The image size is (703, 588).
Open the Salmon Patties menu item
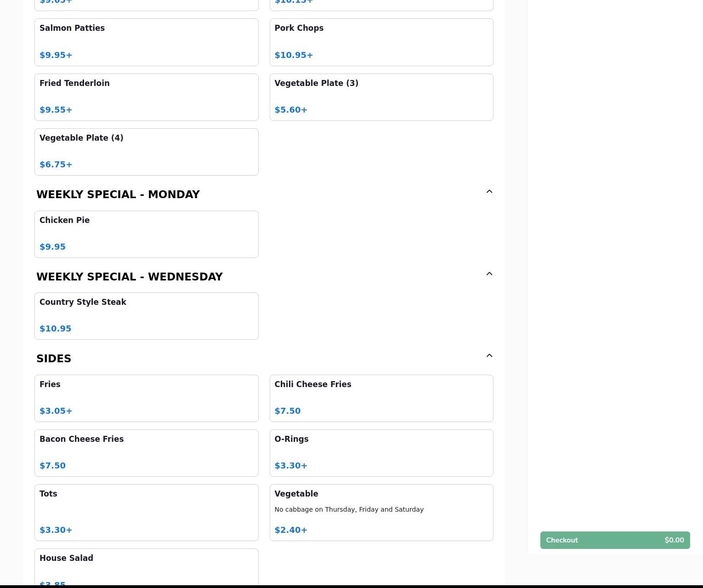pyautogui.click(x=147, y=42)
